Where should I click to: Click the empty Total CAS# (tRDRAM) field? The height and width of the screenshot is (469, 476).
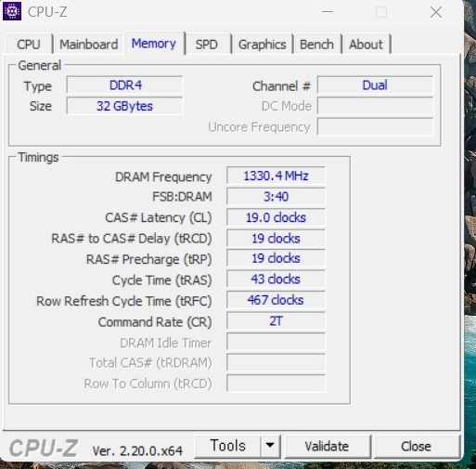276,362
